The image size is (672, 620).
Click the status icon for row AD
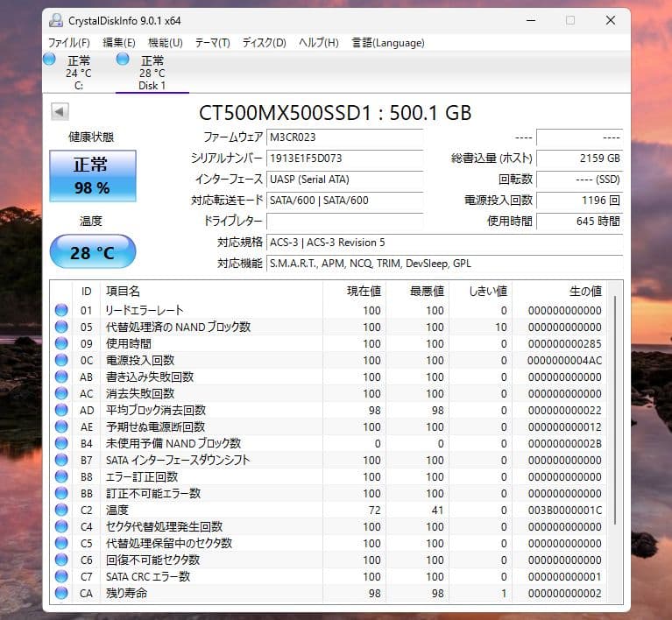coord(61,410)
